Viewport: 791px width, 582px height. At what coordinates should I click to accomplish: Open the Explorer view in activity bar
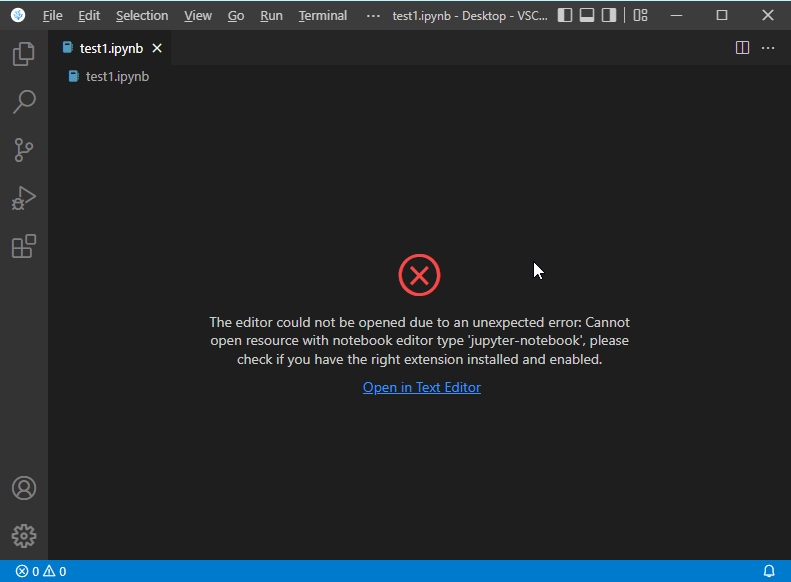pyautogui.click(x=24, y=53)
